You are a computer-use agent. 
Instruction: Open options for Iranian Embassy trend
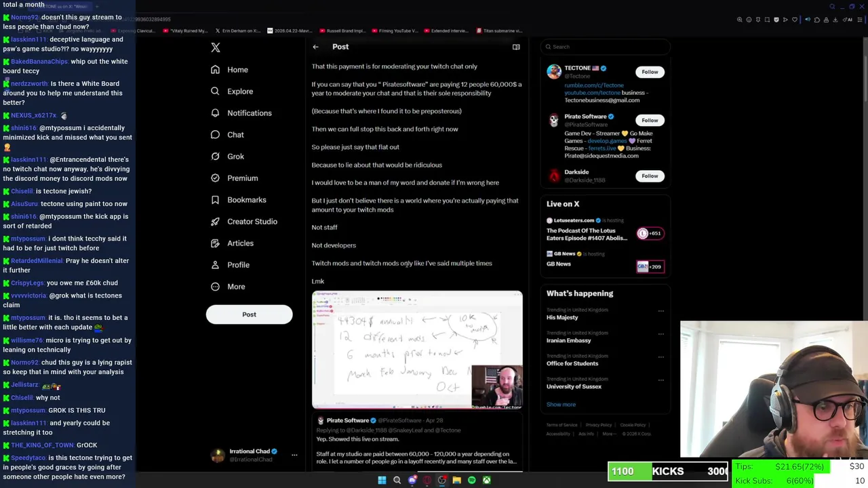661,334
